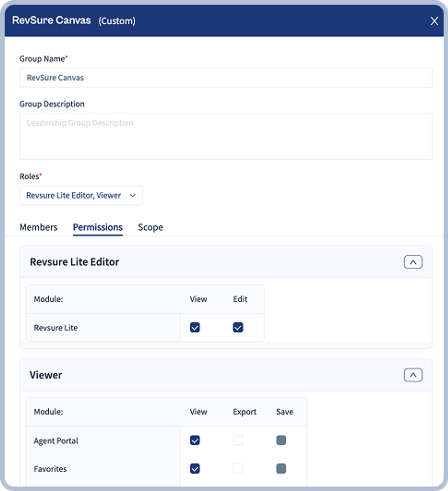Collapse the Revsure Lite Editor section
The image size is (448, 491).
413,262
